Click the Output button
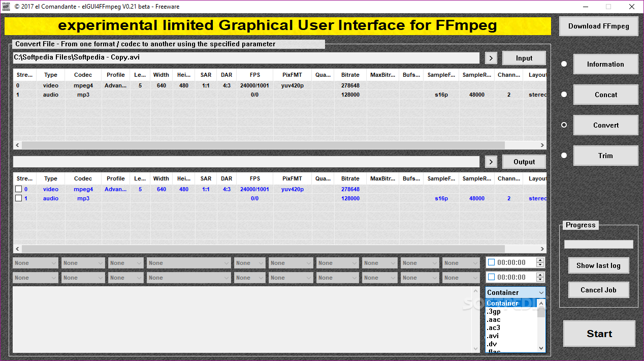644x361 pixels. point(524,162)
